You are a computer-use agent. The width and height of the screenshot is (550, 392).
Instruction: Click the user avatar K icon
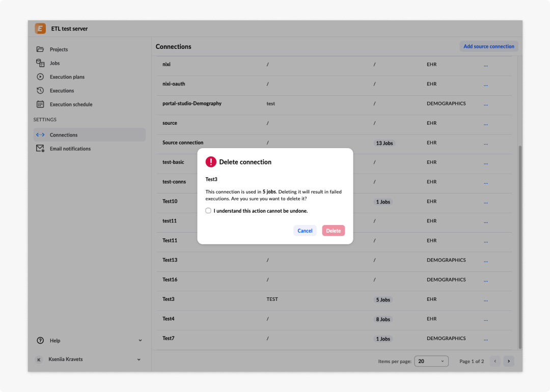tap(39, 359)
